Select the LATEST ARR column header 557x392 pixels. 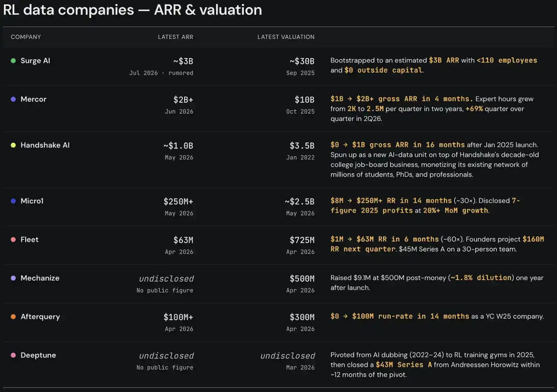click(175, 37)
